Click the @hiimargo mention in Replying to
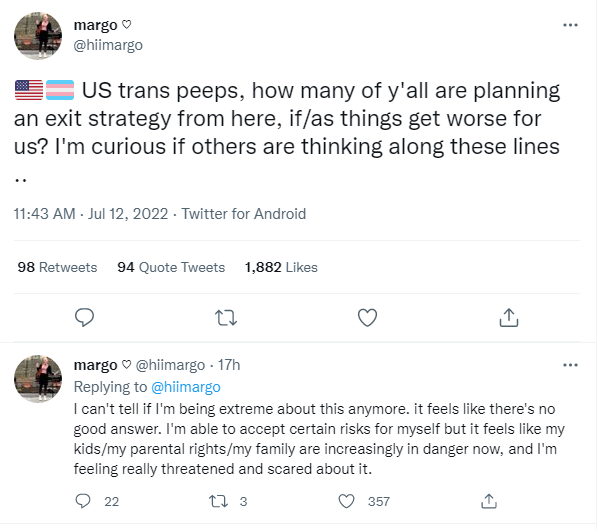Viewport: 600px width, 529px height. pos(185,386)
